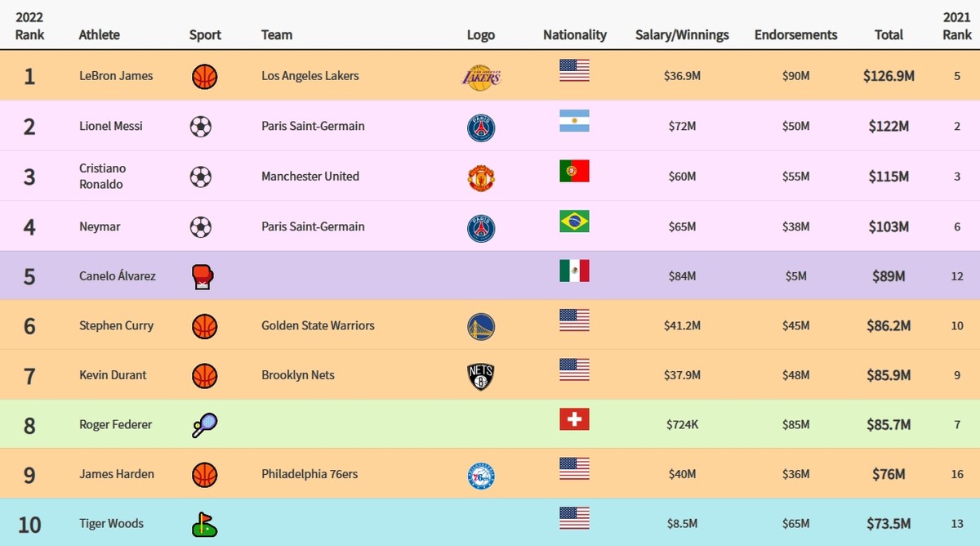The image size is (980, 546).
Task: Click the Manchester United crest
Action: (x=481, y=177)
